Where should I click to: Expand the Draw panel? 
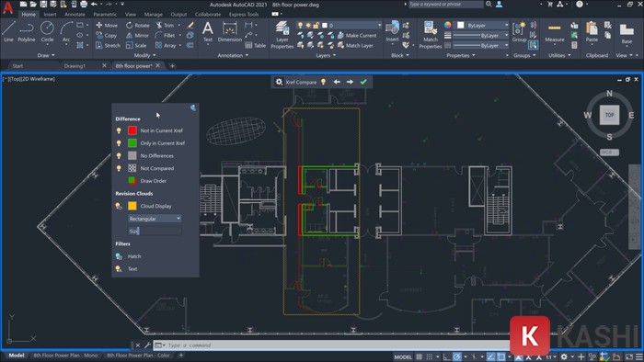[x=46, y=55]
